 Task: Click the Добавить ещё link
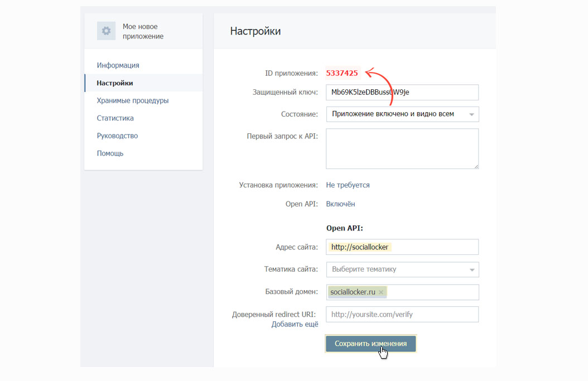click(x=295, y=325)
